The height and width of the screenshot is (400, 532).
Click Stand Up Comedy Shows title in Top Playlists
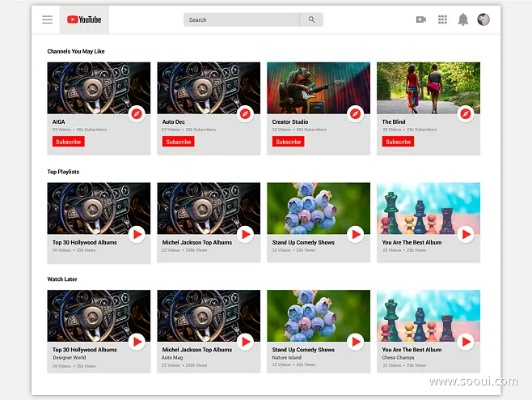click(303, 242)
